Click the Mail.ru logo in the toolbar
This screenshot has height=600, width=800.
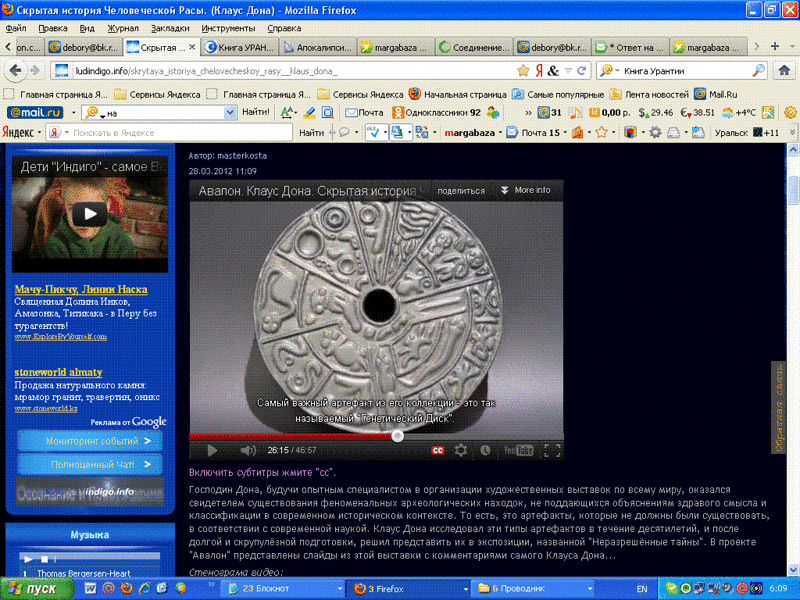click(35, 112)
